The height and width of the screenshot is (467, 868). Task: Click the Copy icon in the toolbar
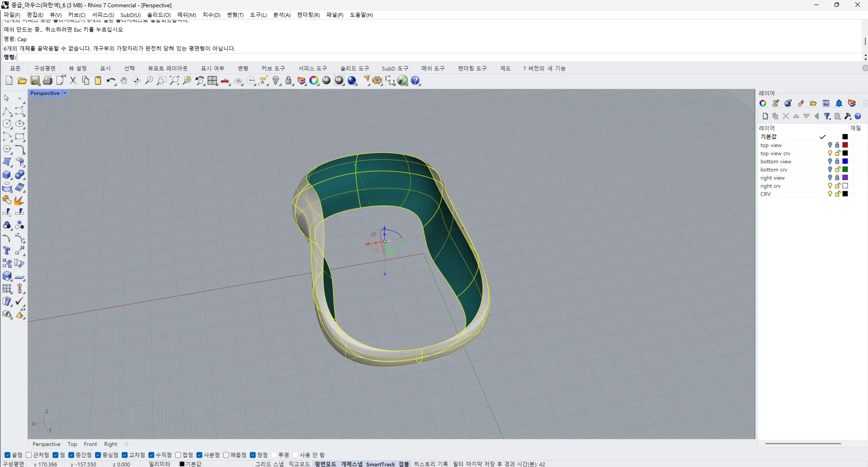tap(86, 81)
